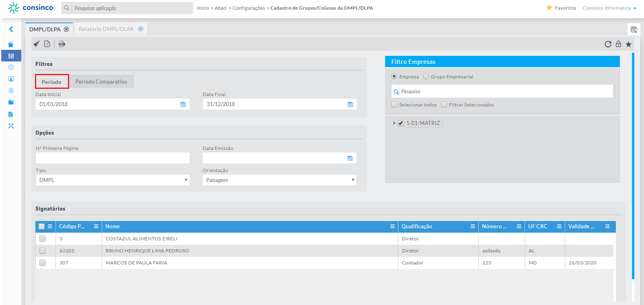Click the Data Final field showing 31/12/2018
This screenshot has width=644, height=305.
click(x=280, y=104)
